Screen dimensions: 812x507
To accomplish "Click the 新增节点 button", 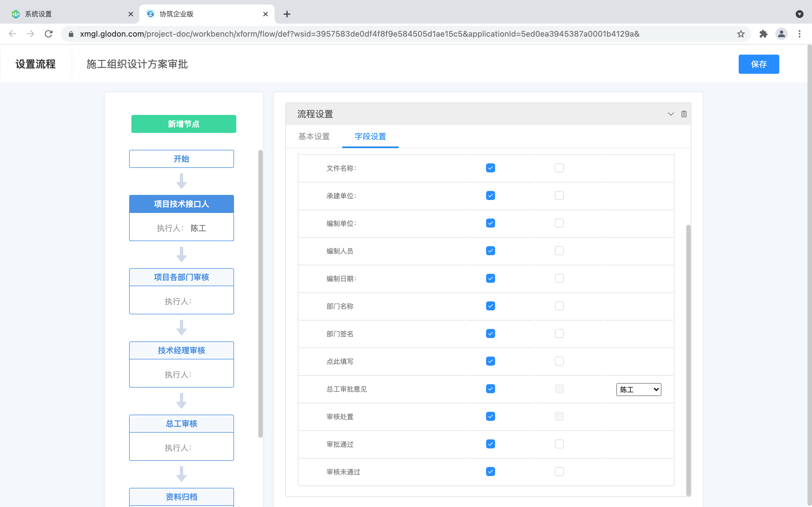I will click(183, 124).
